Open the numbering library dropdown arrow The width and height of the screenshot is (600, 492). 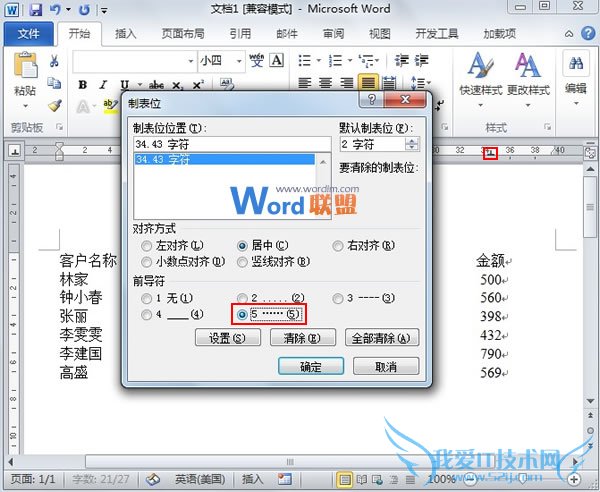pyautogui.click(x=349, y=60)
